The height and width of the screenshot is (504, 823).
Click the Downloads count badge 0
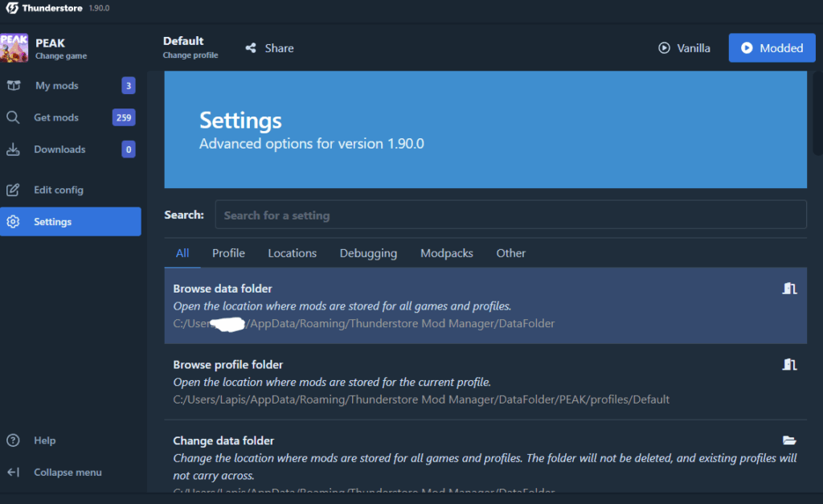point(129,150)
